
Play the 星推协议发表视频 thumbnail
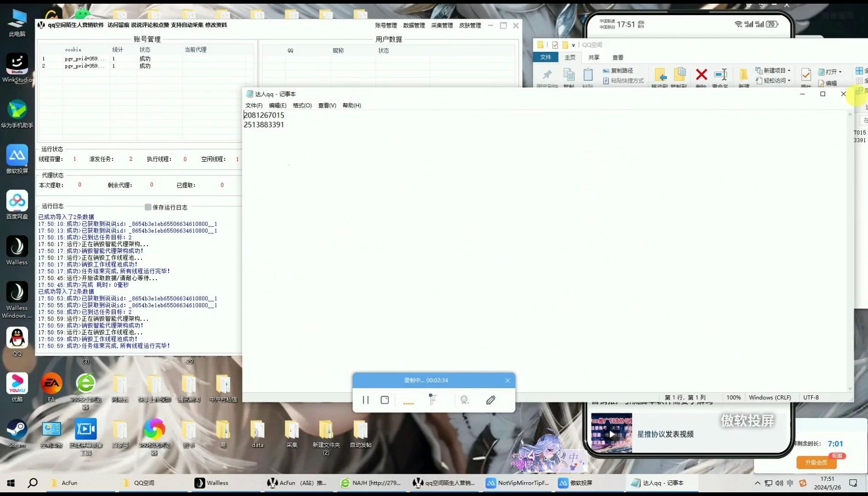611,433
